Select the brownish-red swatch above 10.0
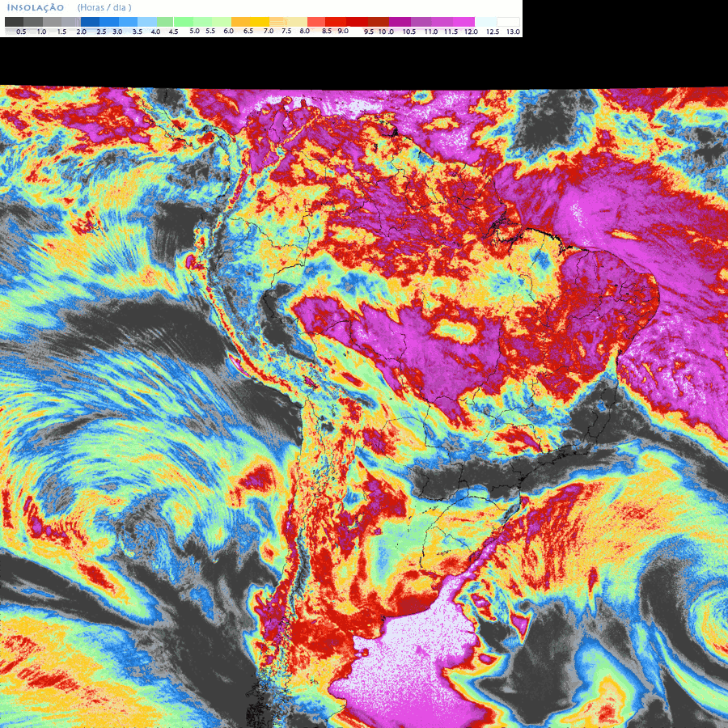 point(379,22)
